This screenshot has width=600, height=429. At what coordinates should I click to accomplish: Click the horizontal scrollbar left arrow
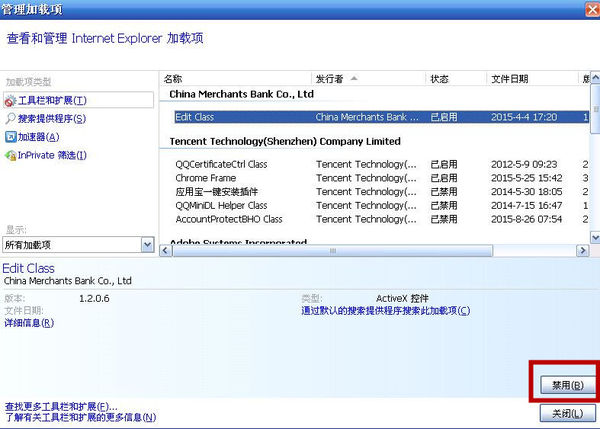(165, 251)
